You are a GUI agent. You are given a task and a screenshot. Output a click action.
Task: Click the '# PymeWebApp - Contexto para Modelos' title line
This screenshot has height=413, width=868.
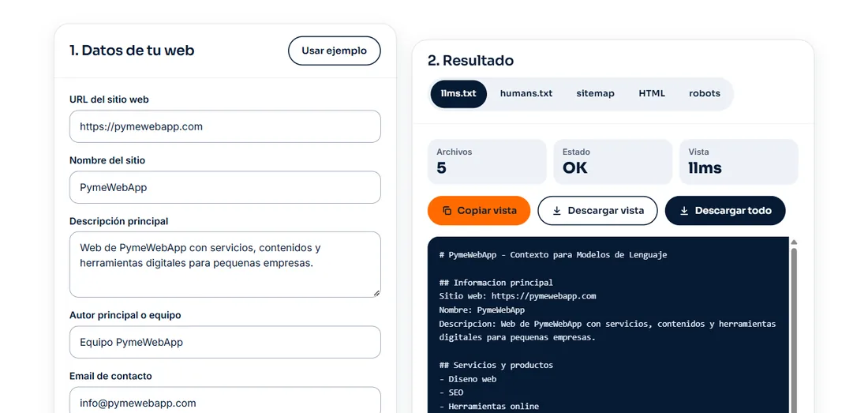point(553,255)
